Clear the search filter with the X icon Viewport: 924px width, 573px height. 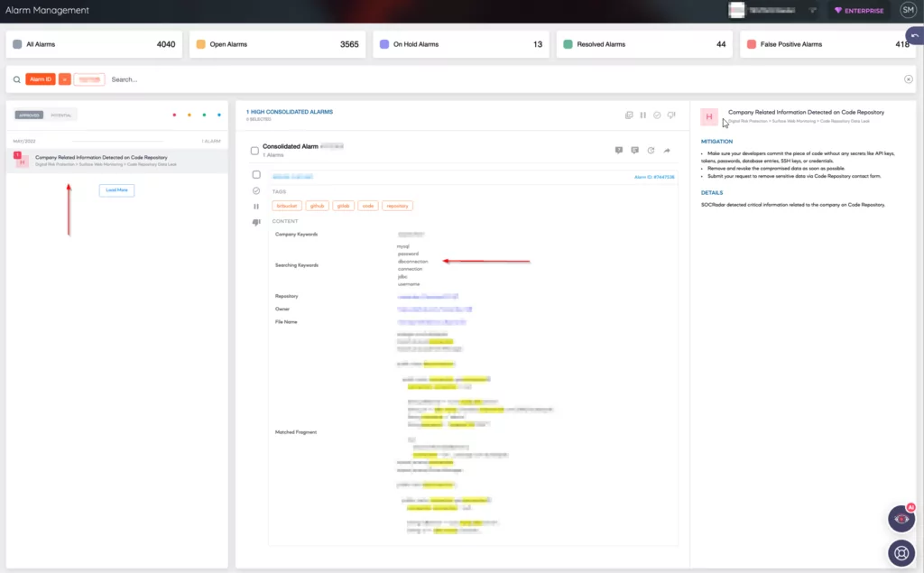pyautogui.click(x=908, y=79)
